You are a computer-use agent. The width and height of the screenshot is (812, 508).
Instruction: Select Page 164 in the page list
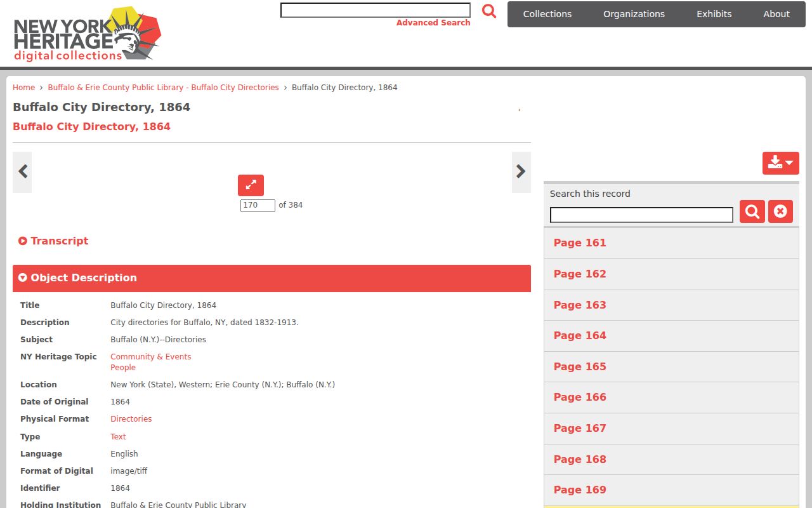point(671,336)
